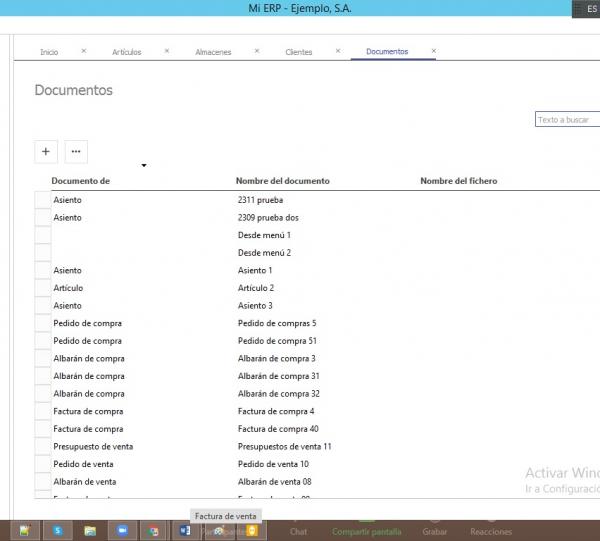Open Reacciones in the Zoom bar
This screenshot has width=600, height=541.
coord(491,531)
